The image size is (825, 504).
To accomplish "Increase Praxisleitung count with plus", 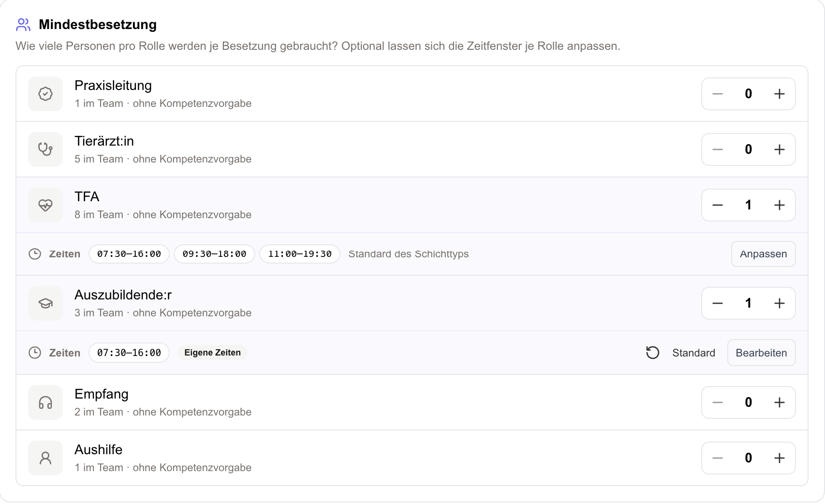I will pos(779,94).
